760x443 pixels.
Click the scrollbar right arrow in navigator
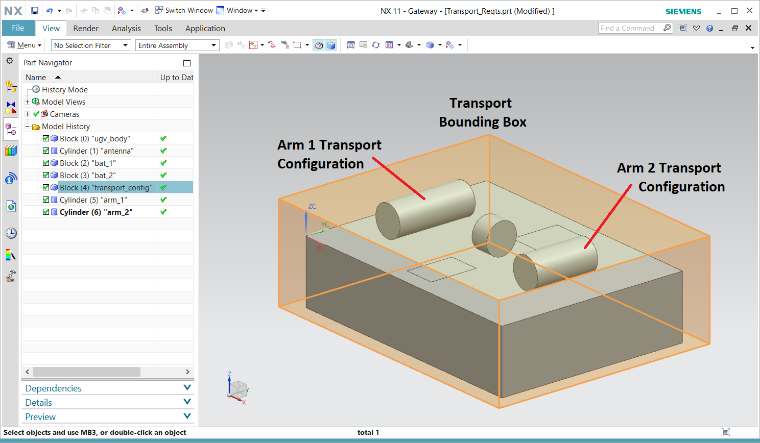point(188,372)
